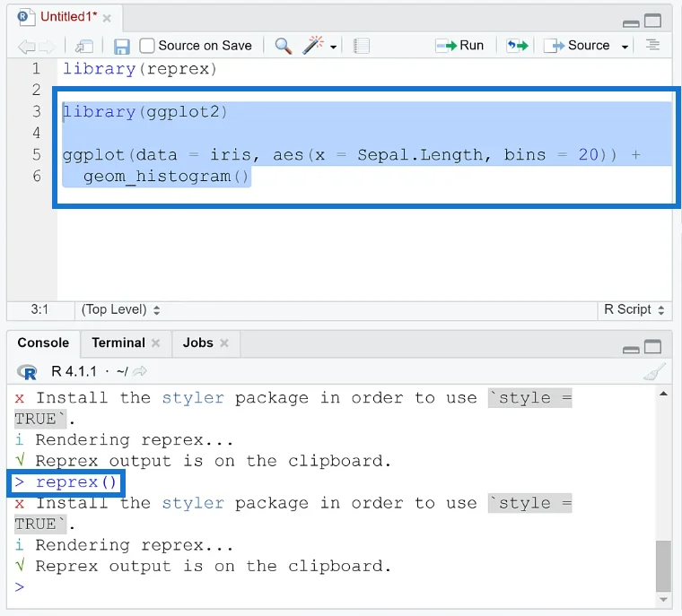Expand code tools dropdown arrow

pos(333,47)
